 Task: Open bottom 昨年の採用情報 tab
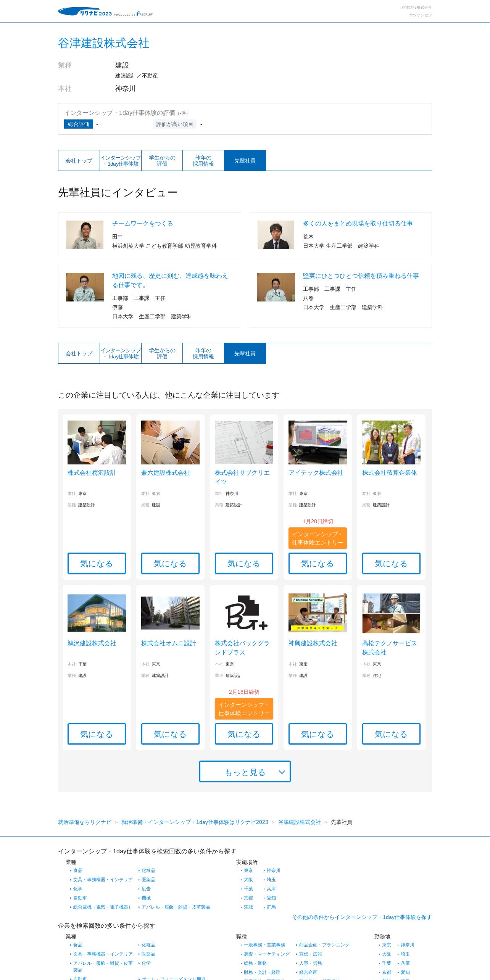(x=203, y=353)
